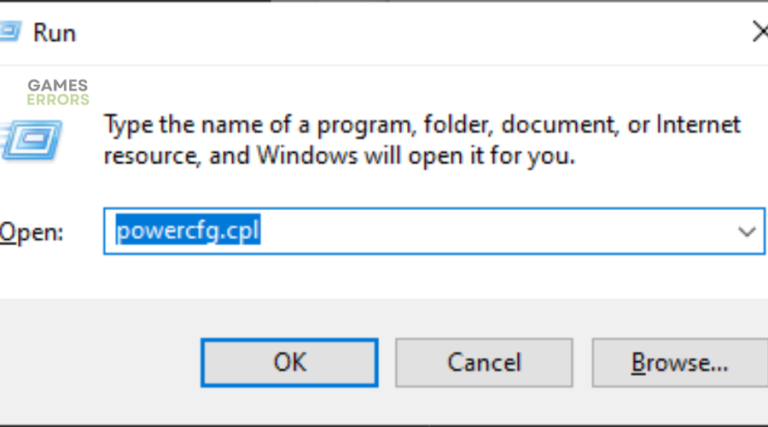Click the Run program icon beside description

pyautogui.click(x=30, y=140)
